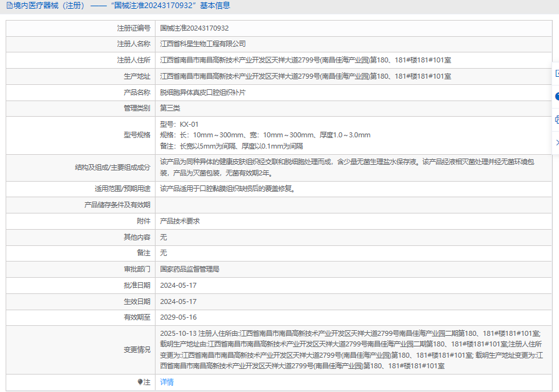
Task: Click the 国家药品监督管理局 approval department value
Action: click(x=190, y=269)
